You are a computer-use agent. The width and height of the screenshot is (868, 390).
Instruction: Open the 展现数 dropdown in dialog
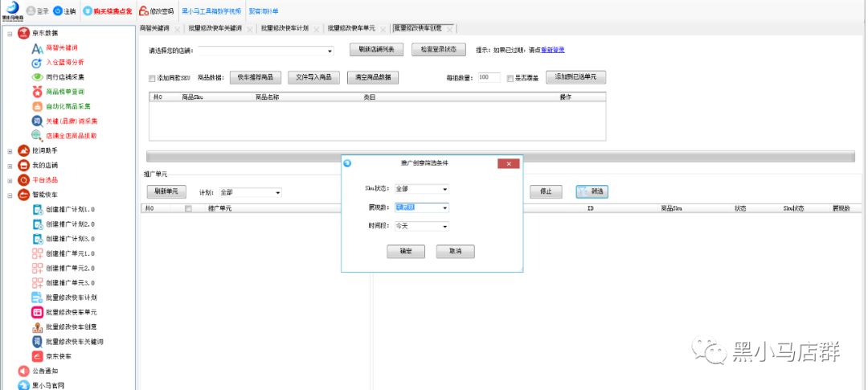tap(421, 207)
